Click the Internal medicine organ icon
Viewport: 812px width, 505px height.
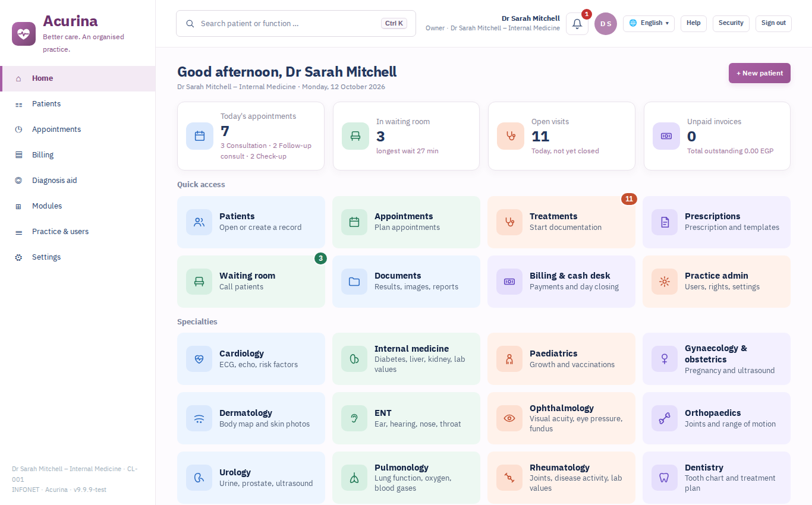point(354,359)
